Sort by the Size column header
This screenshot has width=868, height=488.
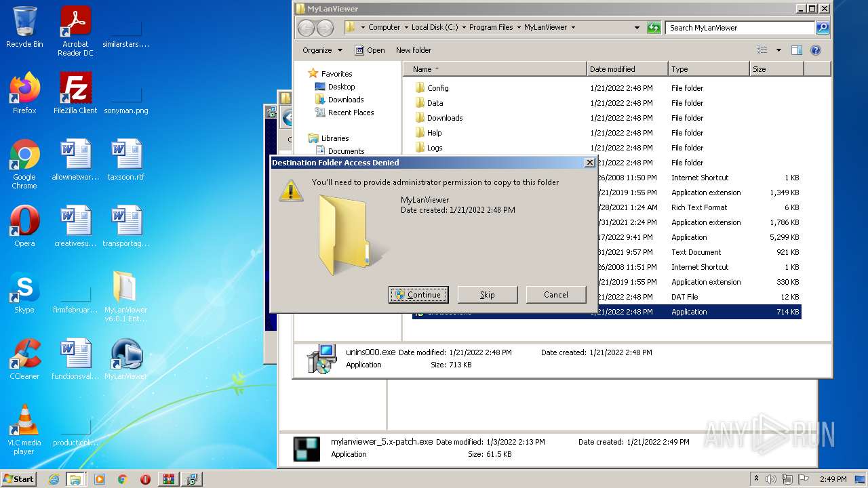coord(776,69)
